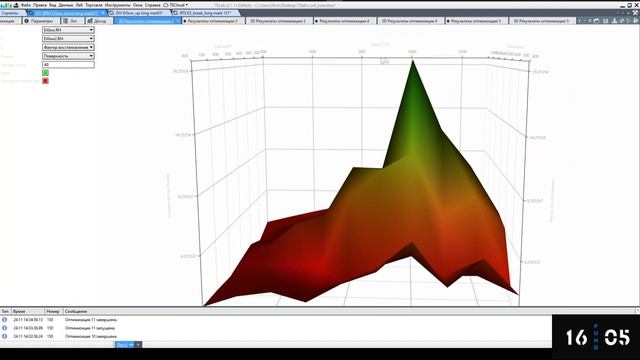Select the Оптимизация 10 завершена message
640x360 pixels.
click(91, 336)
